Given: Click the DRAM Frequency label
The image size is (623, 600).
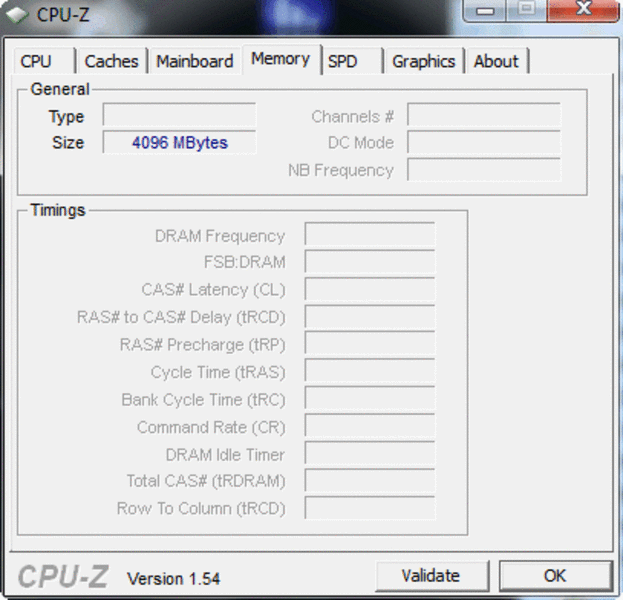Looking at the screenshot, I should [x=220, y=236].
